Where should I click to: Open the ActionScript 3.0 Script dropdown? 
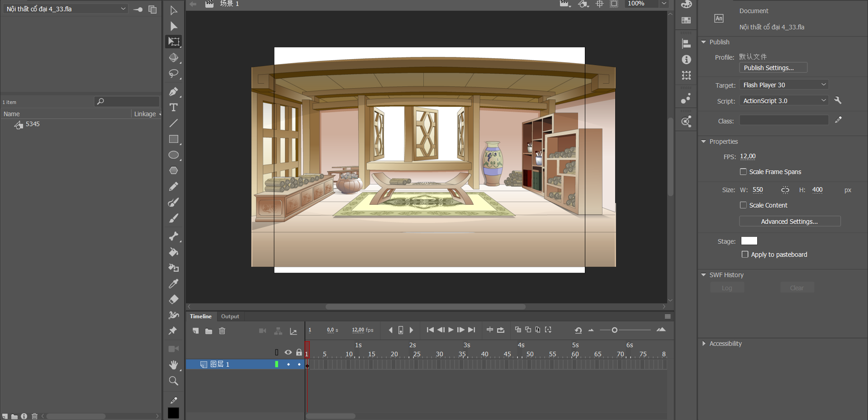(784, 101)
